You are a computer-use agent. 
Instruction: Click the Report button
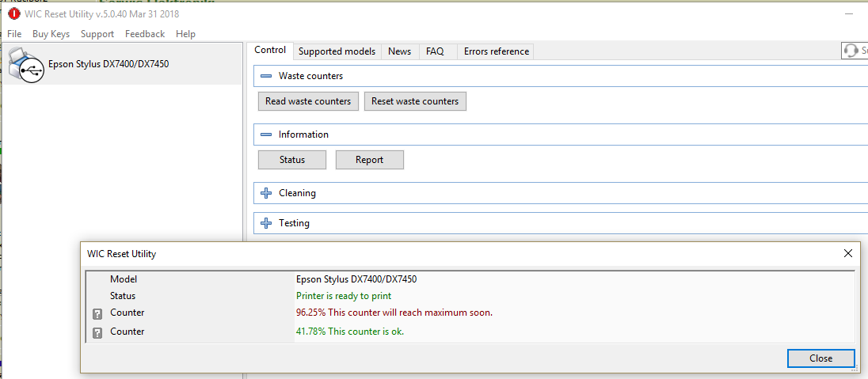[x=370, y=160]
